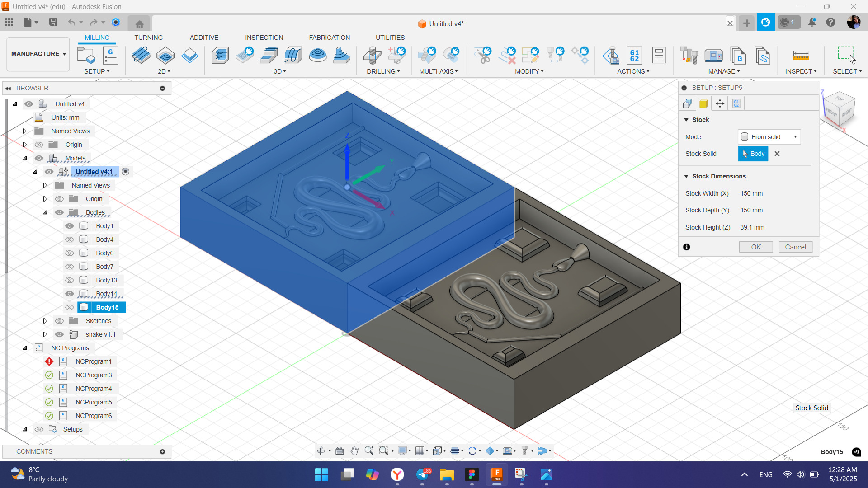Select the 2D Pocket tool
Image resolution: width=868 pixels, height=488 pixels.
click(x=165, y=56)
